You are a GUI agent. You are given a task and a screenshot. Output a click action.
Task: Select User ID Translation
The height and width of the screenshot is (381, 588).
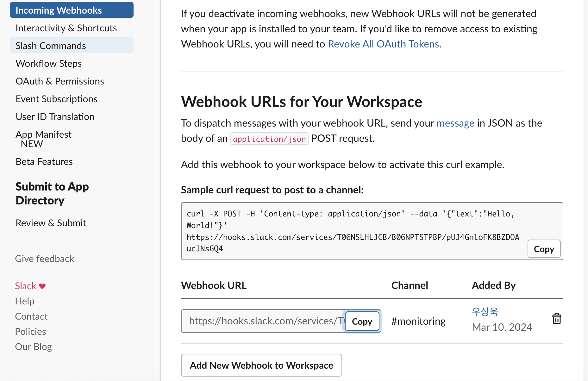55,116
